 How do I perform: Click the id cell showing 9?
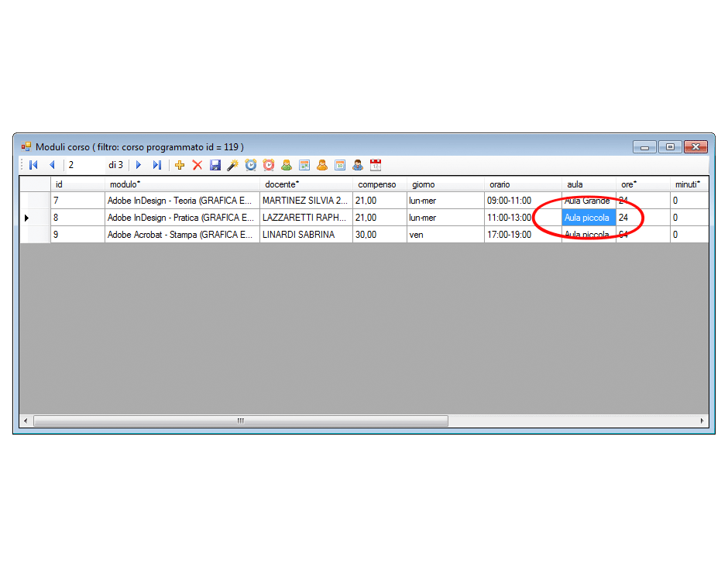[77, 235]
